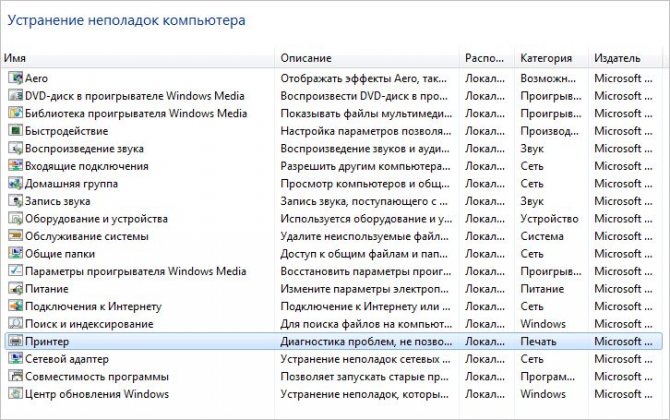Select the 'Общие папки' entry

tap(60, 253)
